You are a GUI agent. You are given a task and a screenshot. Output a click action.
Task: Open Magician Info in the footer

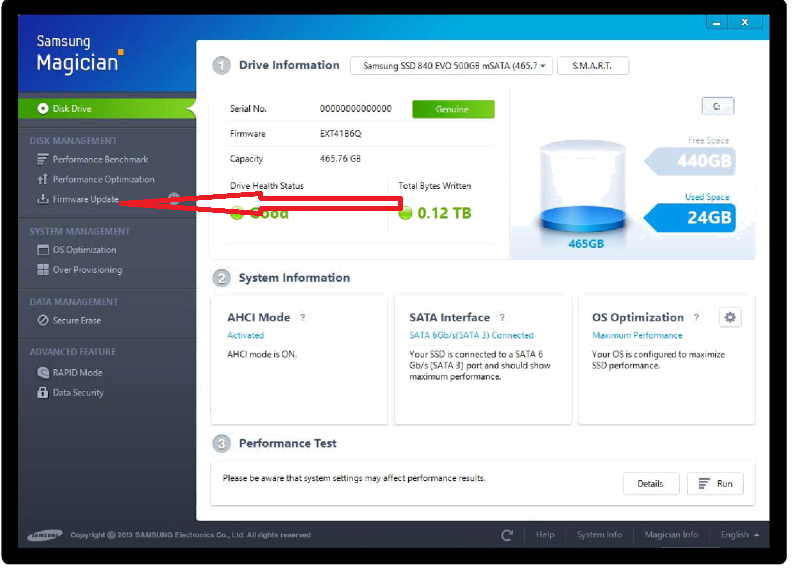pyautogui.click(x=671, y=535)
